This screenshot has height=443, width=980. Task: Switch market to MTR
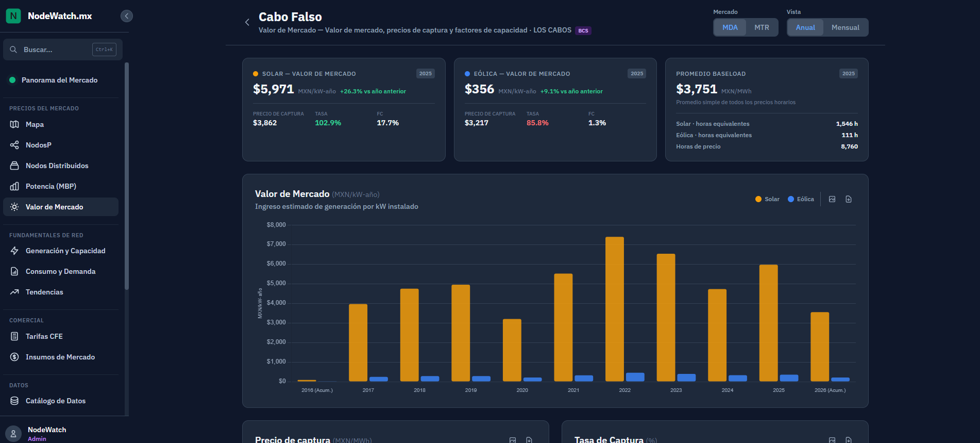click(x=762, y=27)
